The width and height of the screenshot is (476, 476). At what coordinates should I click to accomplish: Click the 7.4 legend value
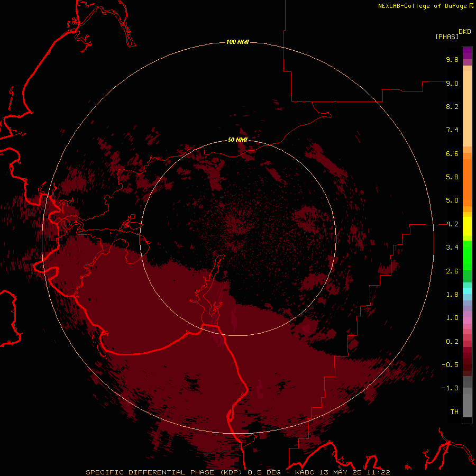coord(452,130)
